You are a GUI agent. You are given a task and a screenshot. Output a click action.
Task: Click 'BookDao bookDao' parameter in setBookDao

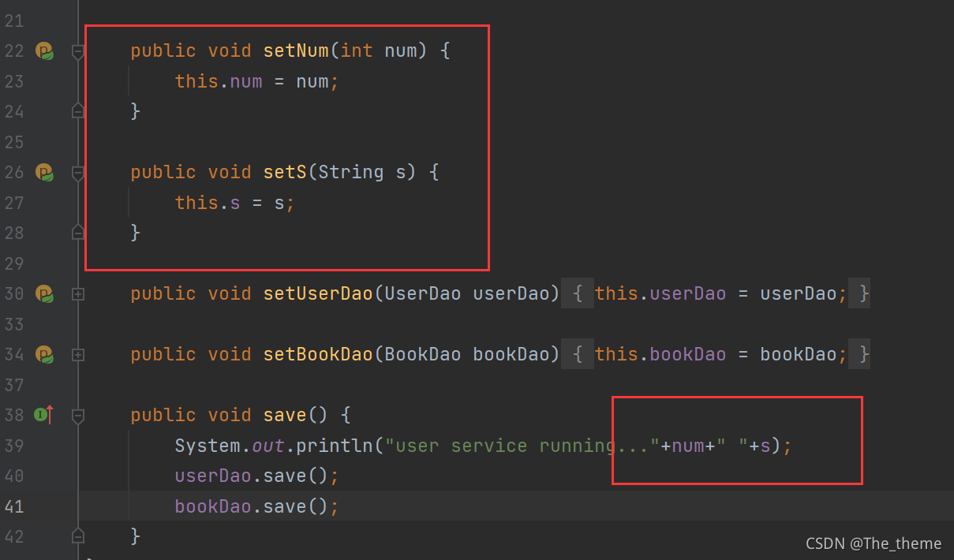click(x=466, y=355)
